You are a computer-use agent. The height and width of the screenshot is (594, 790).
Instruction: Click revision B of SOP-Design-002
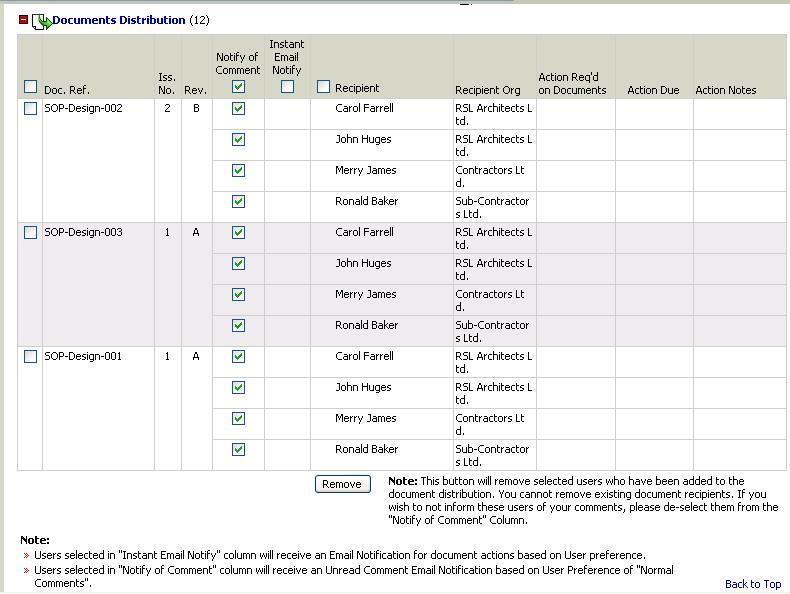[196, 108]
